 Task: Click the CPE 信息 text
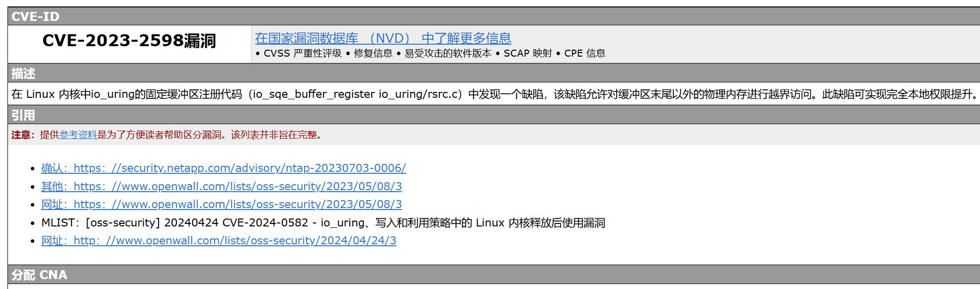(x=585, y=53)
